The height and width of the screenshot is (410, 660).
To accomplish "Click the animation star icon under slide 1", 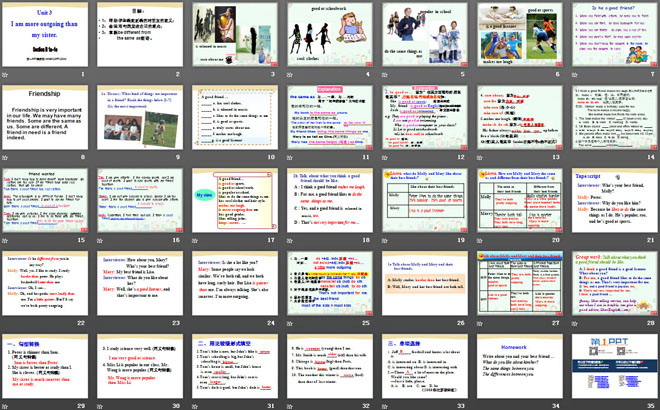I will pyautogui.click(x=6, y=74).
